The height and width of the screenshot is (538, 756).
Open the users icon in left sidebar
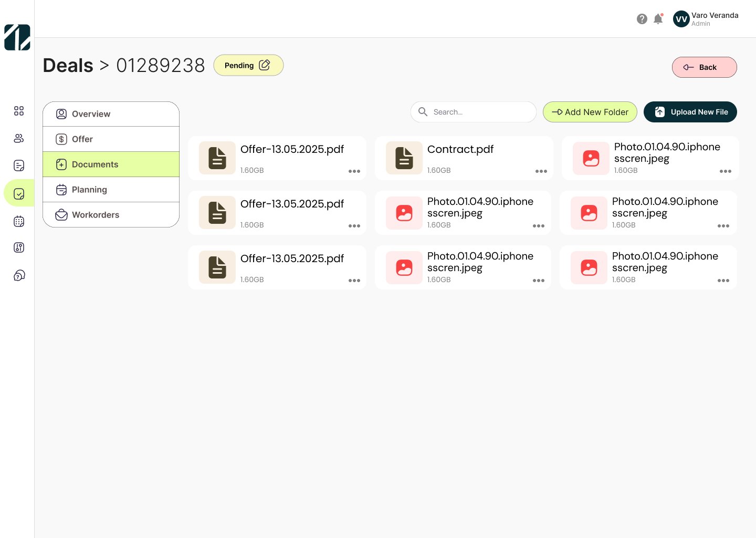[19, 138]
